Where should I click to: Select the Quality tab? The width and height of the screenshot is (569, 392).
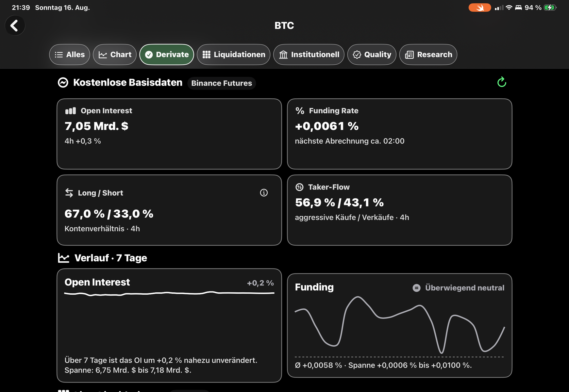tap(372, 55)
